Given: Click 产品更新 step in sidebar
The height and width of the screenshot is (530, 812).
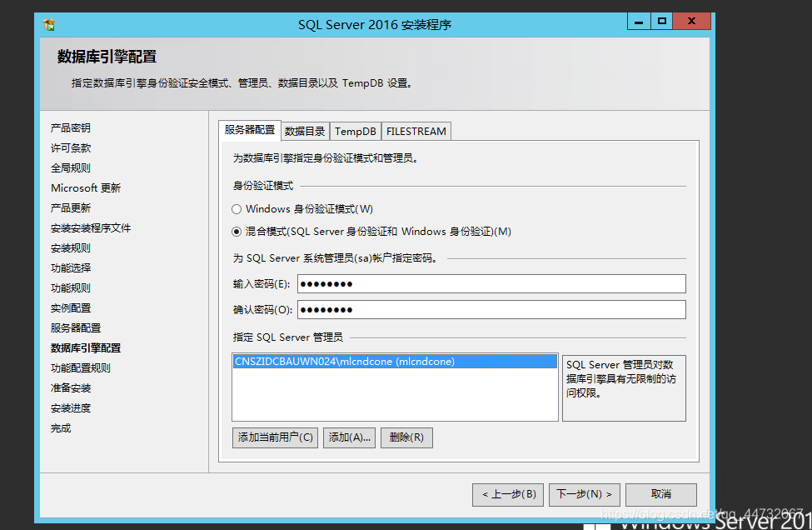Looking at the screenshot, I should click(71, 208).
